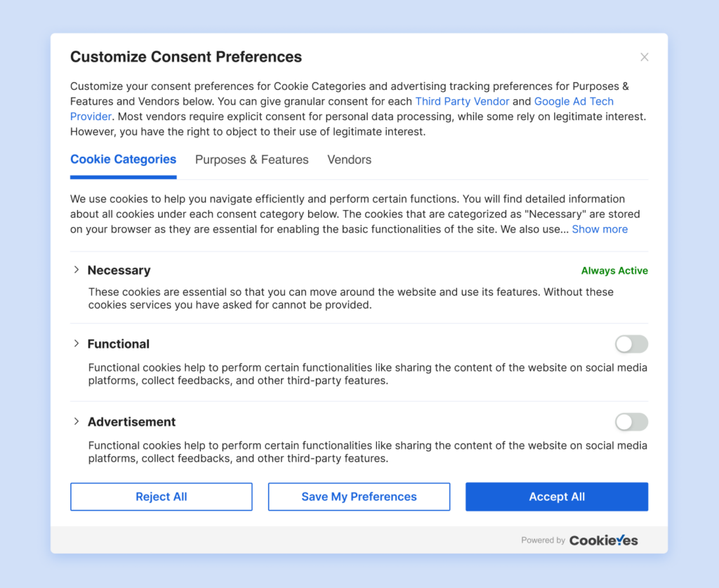719x588 pixels.
Task: Click the Advertisement category heading
Action: [x=131, y=422]
